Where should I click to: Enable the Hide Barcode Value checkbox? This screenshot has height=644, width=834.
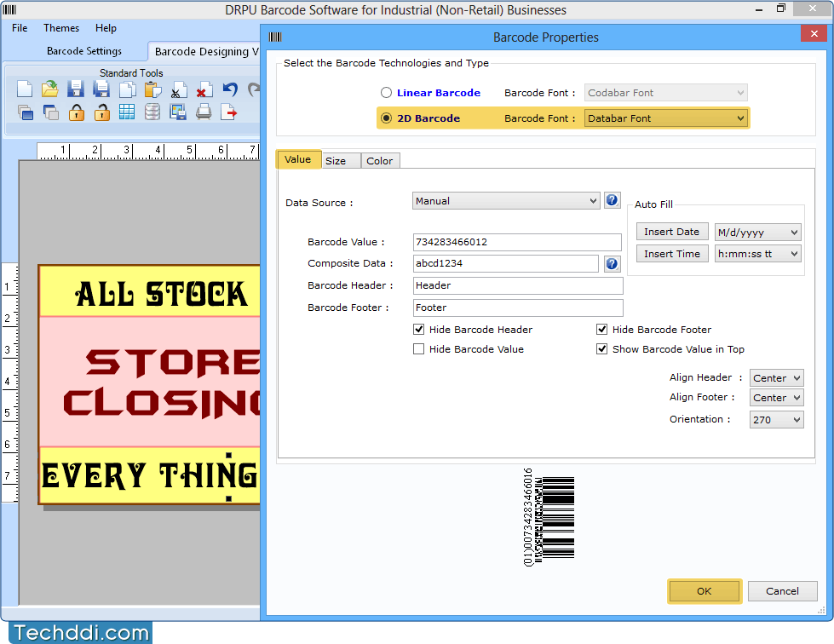(418, 349)
